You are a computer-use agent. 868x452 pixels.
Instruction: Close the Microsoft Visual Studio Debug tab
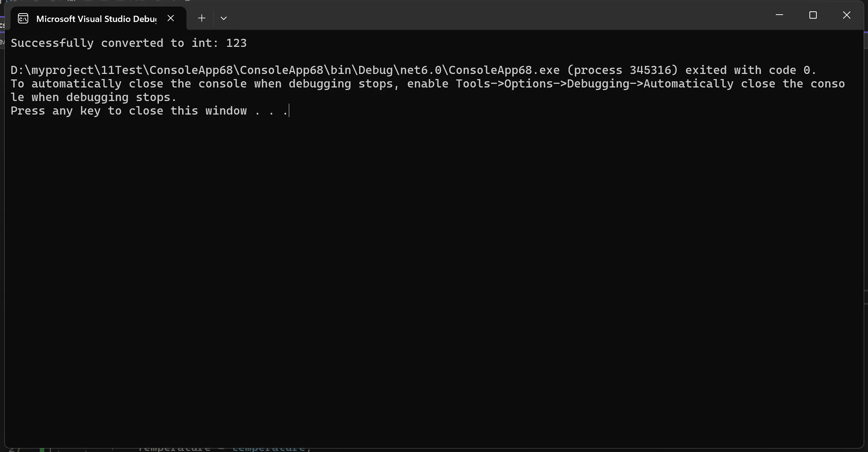[x=171, y=18]
